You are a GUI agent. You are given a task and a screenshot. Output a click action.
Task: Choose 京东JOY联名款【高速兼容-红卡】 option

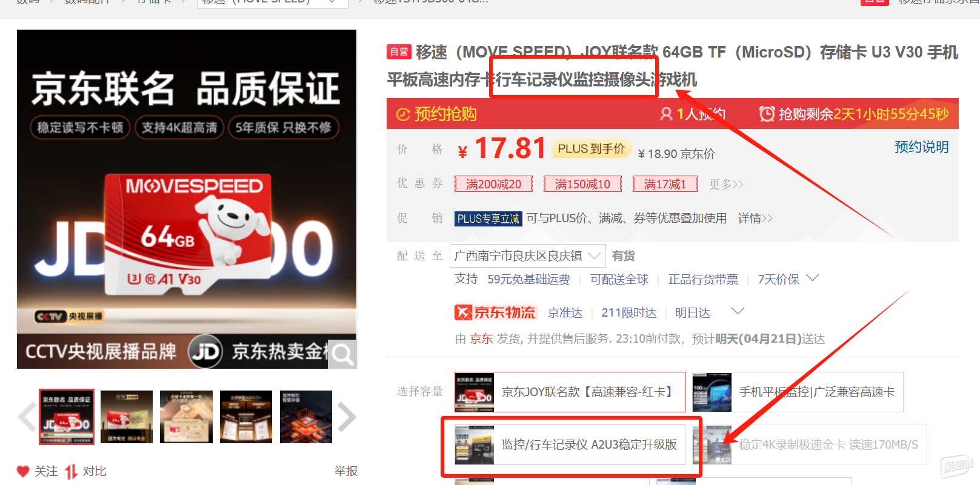pyautogui.click(x=570, y=392)
